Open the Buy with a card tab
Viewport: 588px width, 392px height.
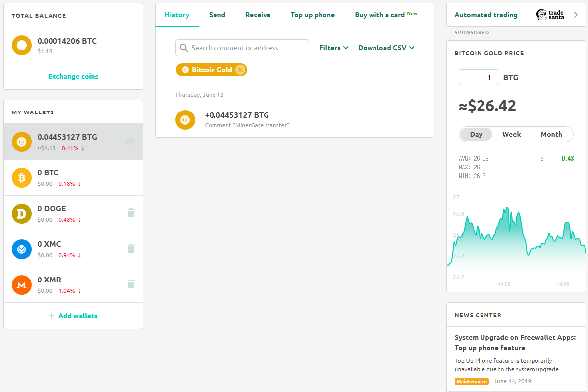pos(386,15)
